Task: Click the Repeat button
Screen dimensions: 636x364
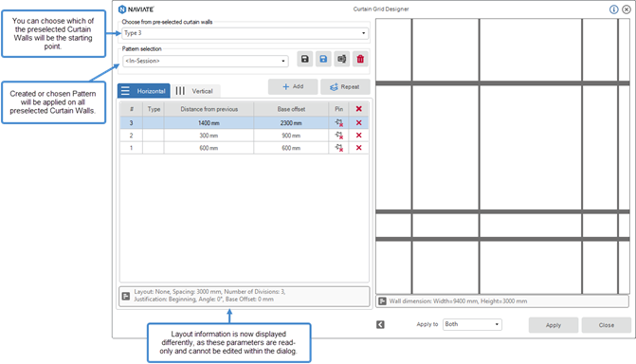Action: click(x=345, y=86)
